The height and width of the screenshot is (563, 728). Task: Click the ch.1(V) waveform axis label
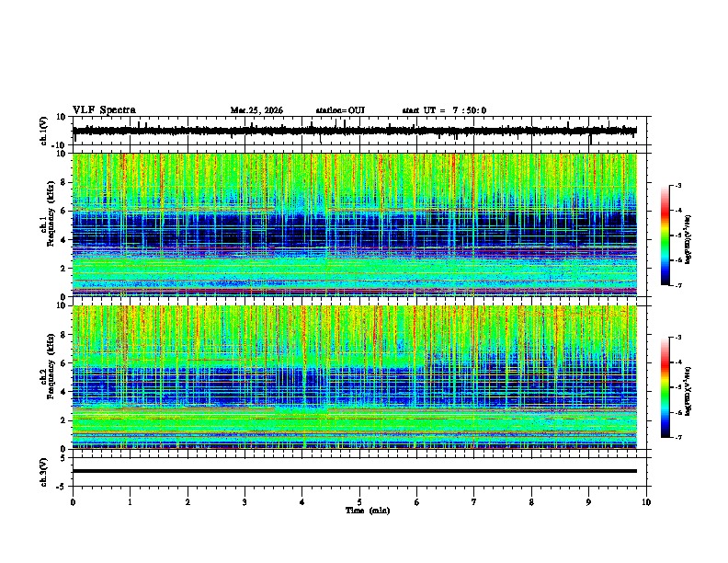click(44, 131)
